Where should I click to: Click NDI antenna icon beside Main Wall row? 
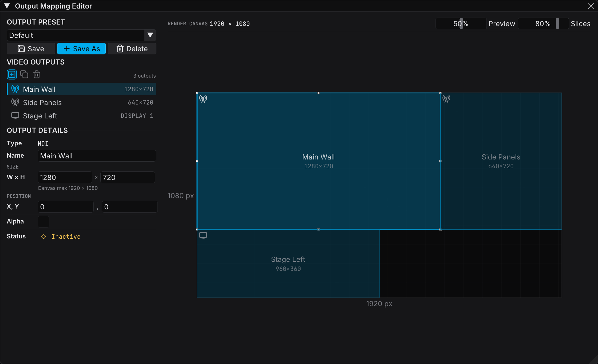[x=15, y=89]
